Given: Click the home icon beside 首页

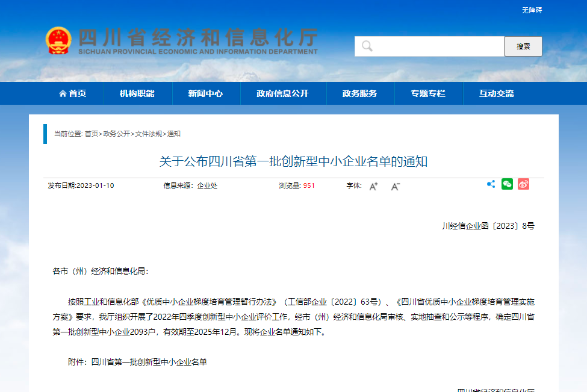Looking at the screenshot, I should [63, 93].
